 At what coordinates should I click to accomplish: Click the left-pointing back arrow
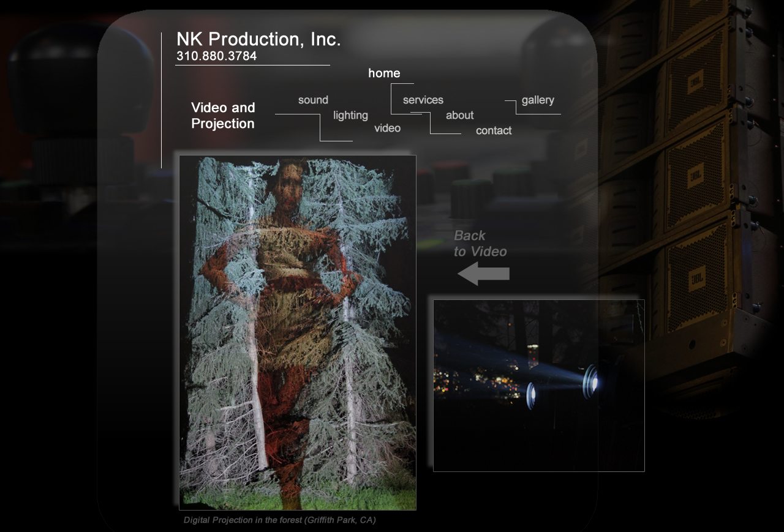[483, 274]
